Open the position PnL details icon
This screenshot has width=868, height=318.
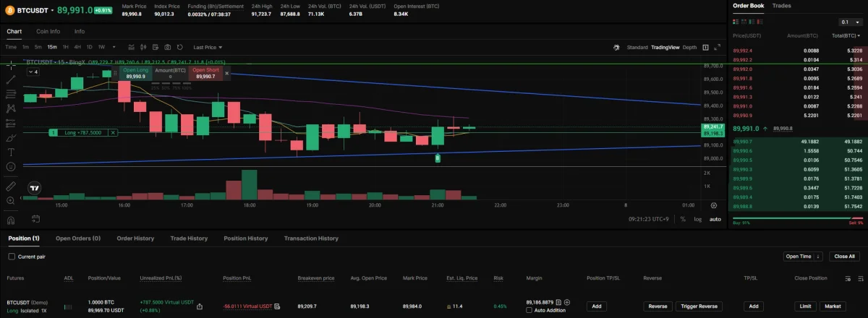pos(277,306)
